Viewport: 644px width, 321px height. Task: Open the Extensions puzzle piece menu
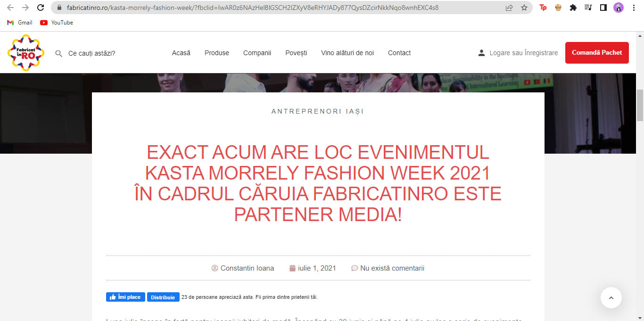(x=573, y=8)
